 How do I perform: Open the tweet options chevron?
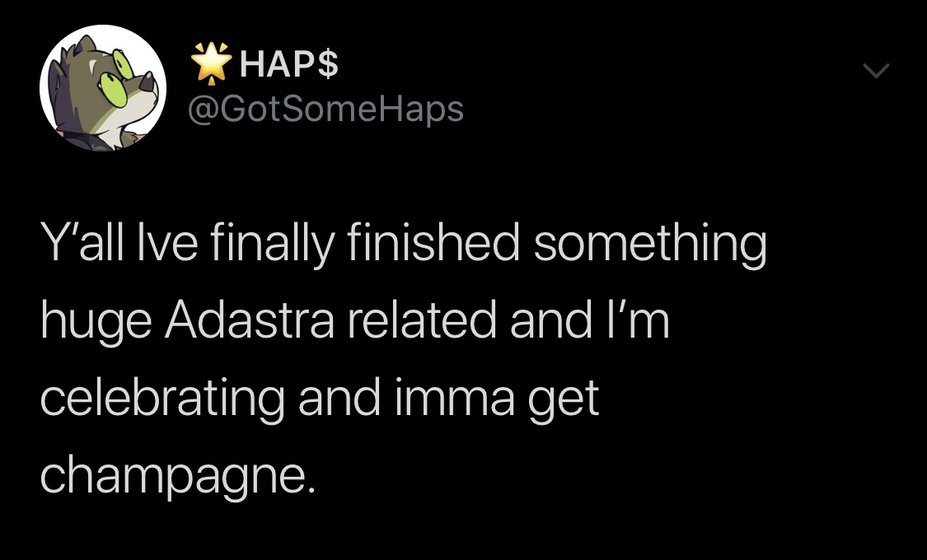tap(876, 72)
